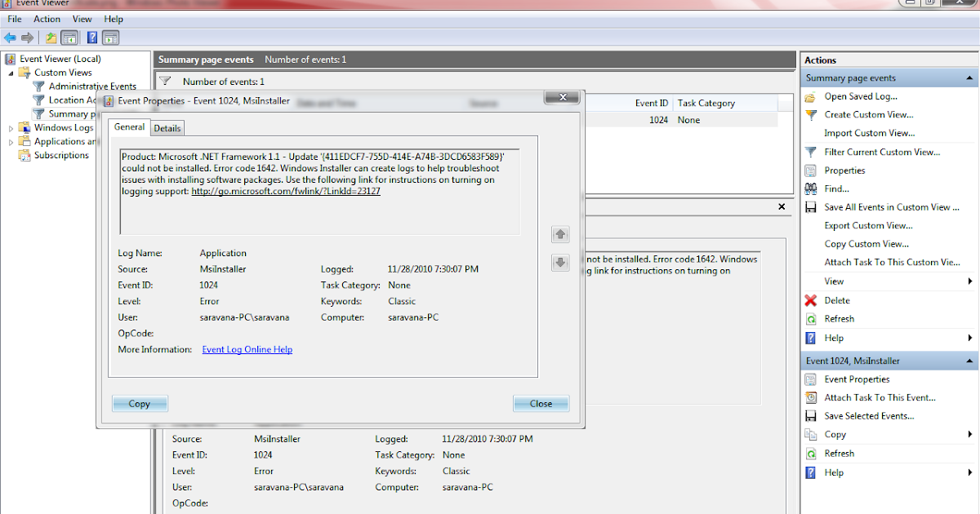
Task: Close the preview pane with X
Action: click(x=782, y=208)
